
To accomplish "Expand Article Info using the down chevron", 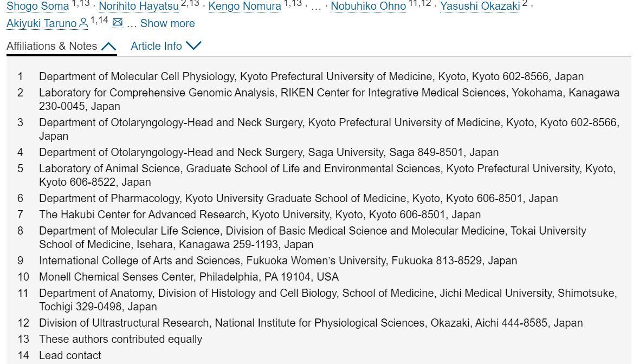I will coord(193,45).
